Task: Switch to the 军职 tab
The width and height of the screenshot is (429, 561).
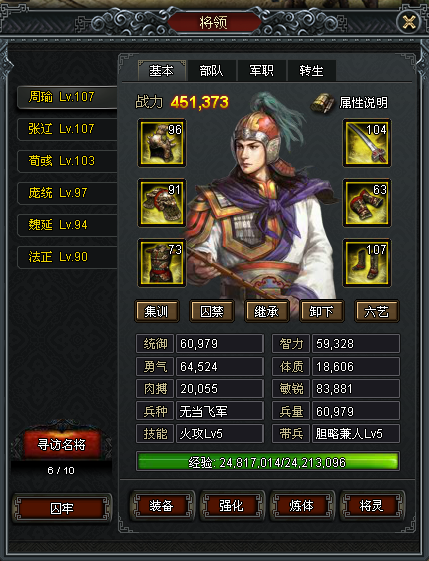Action: (262, 70)
